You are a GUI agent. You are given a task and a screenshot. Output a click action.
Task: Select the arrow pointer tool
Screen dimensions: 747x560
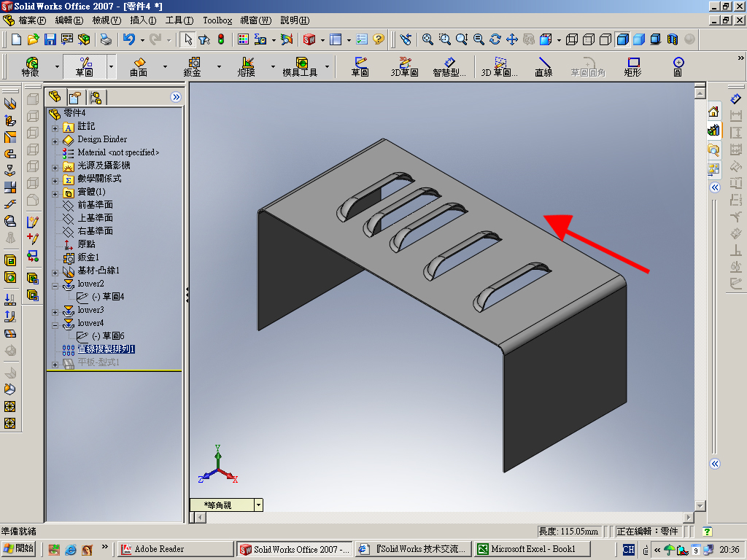[188, 39]
